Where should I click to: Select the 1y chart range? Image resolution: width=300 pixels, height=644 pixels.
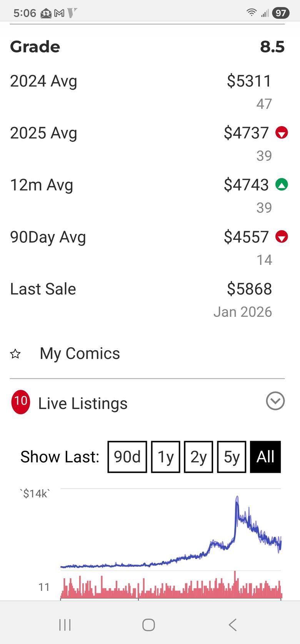click(x=166, y=457)
